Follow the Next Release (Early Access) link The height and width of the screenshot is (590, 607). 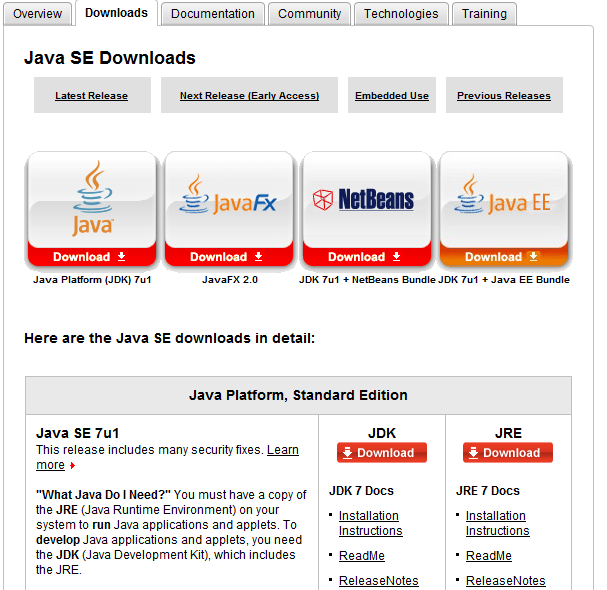coord(249,96)
